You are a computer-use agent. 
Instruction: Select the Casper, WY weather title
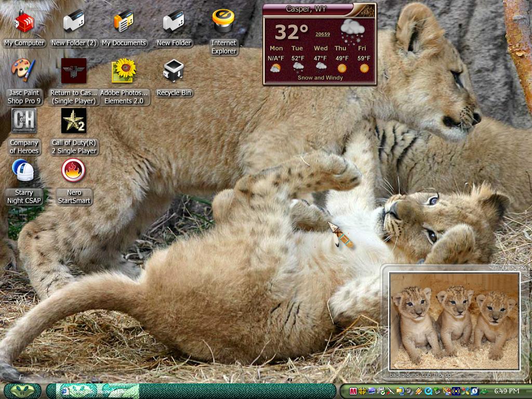(x=306, y=9)
